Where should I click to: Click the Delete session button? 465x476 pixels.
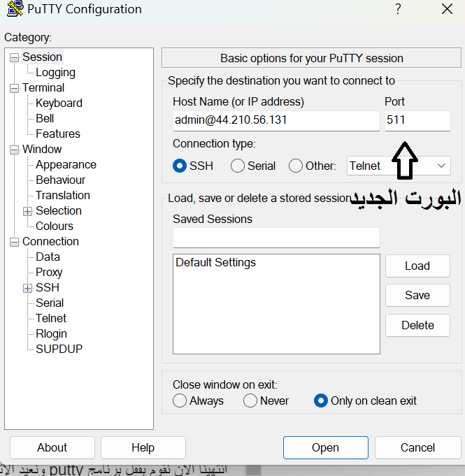(x=417, y=326)
